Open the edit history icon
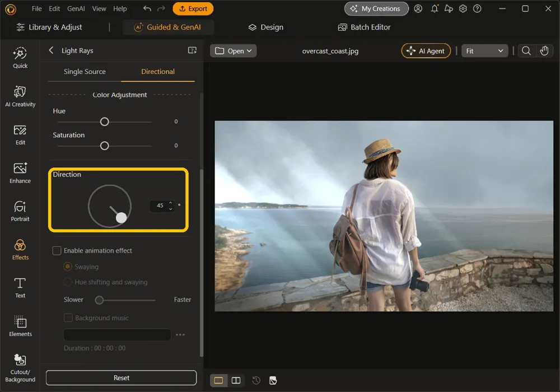The width and height of the screenshot is (560, 392). pos(256,380)
